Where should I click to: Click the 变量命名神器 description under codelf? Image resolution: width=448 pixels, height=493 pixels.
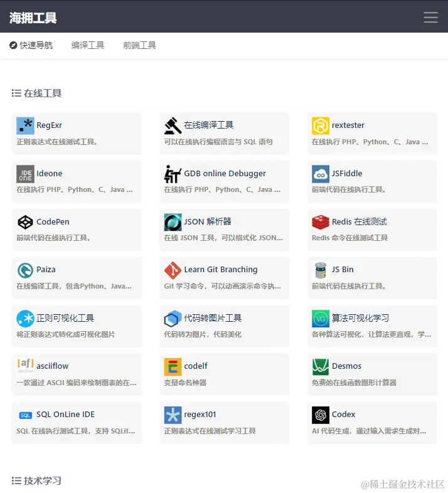point(185,383)
